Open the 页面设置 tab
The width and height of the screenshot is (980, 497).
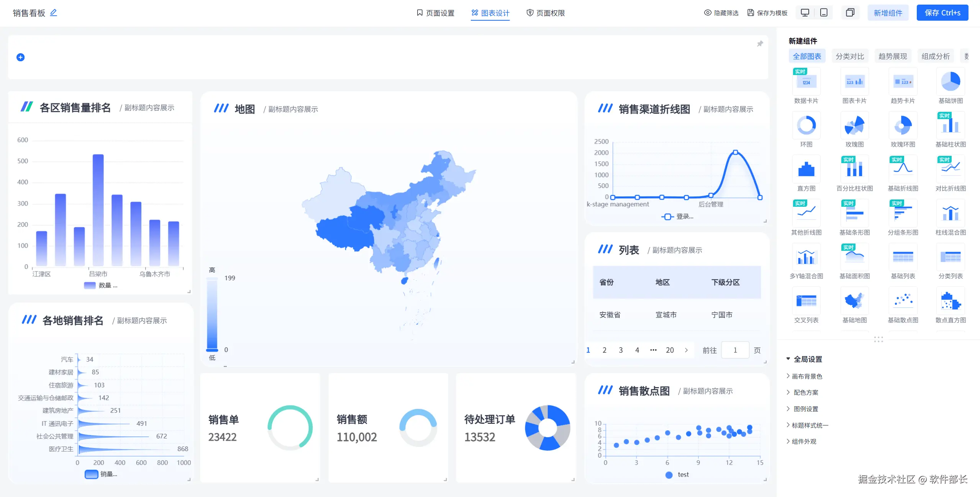tap(435, 13)
